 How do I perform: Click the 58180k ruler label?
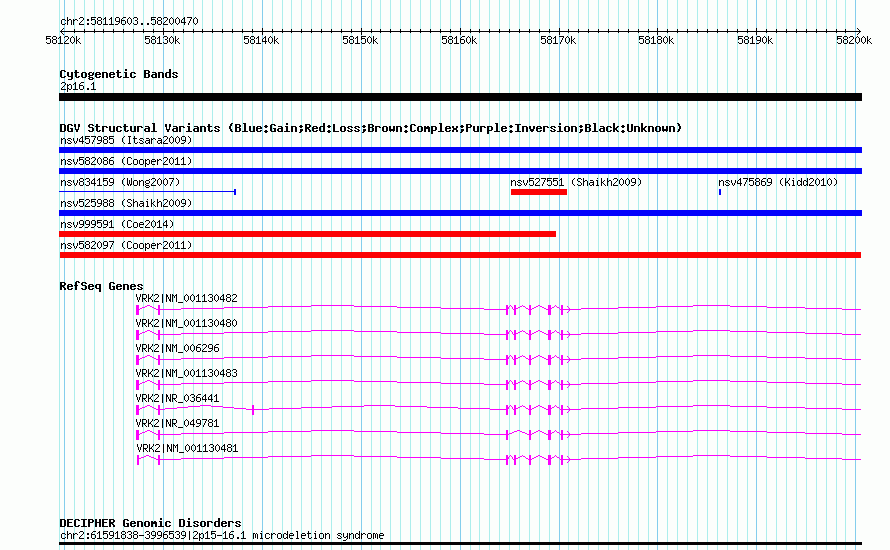656,40
